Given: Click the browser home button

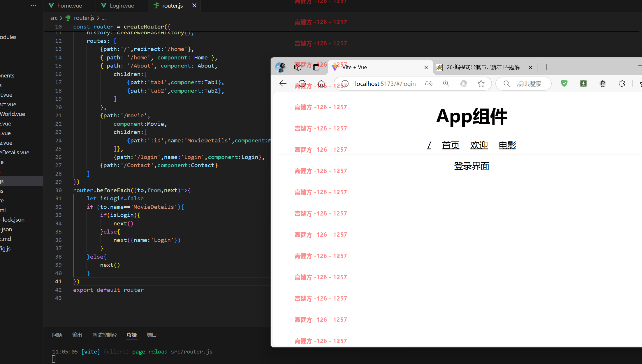Looking at the screenshot, I should (x=321, y=84).
